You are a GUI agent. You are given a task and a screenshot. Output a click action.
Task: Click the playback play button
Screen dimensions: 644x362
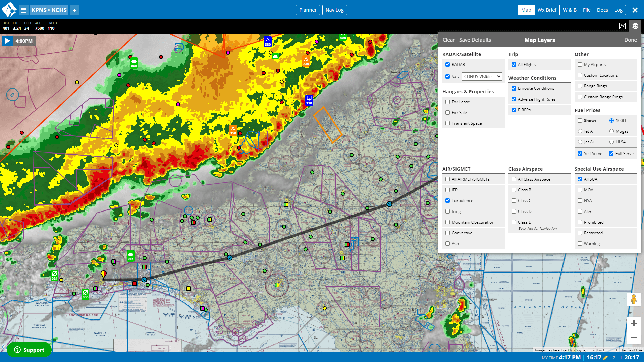(x=7, y=40)
